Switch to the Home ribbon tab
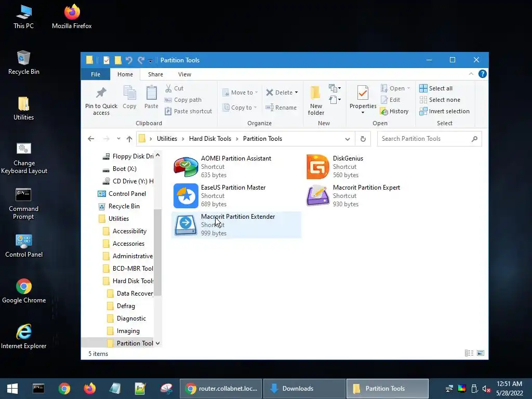The width and height of the screenshot is (532, 399). click(x=125, y=74)
